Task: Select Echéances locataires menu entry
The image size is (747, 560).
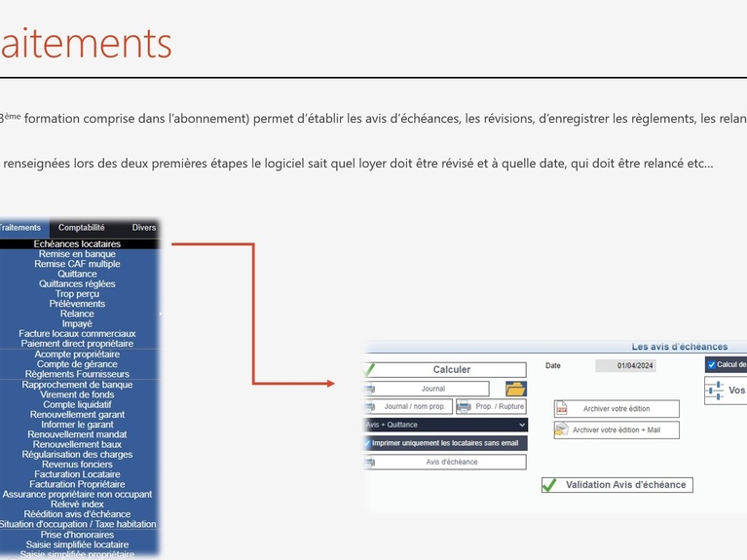Action: [77, 243]
